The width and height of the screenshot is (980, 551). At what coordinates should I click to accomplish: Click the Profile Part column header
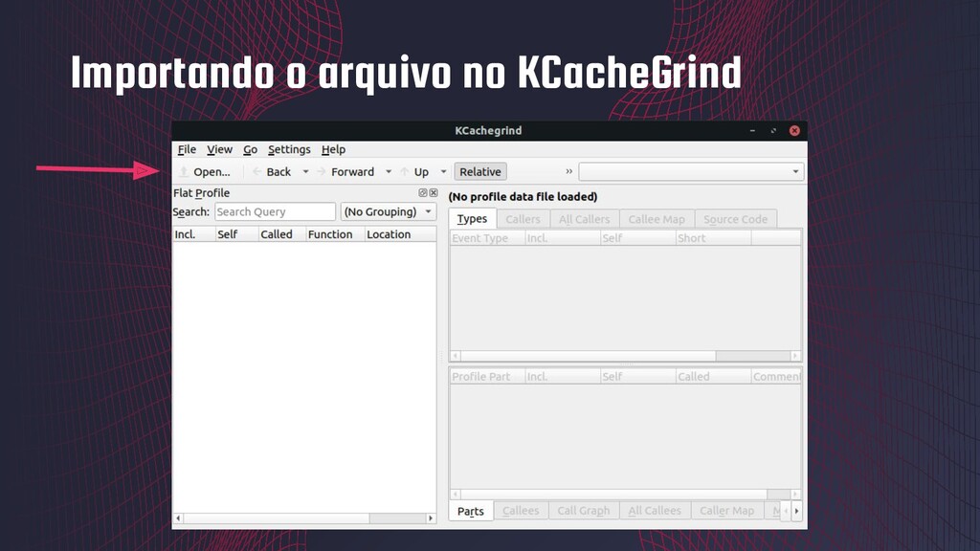point(487,377)
